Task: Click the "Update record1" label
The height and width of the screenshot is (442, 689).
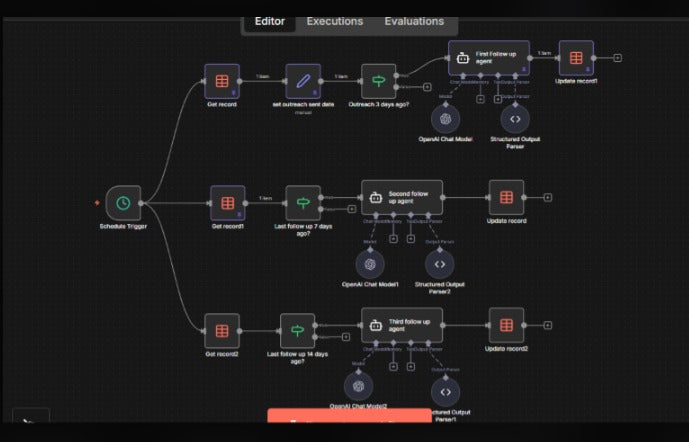Action: point(576,81)
